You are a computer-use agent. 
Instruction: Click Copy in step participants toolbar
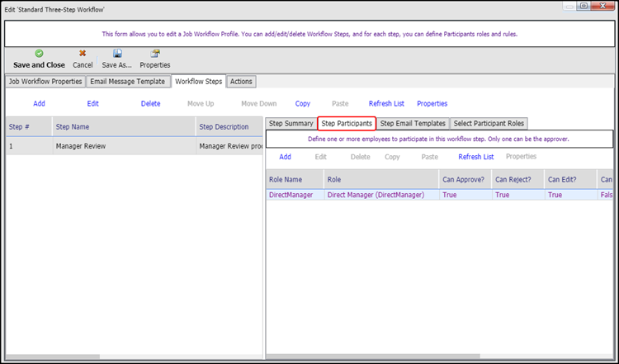pyautogui.click(x=392, y=157)
